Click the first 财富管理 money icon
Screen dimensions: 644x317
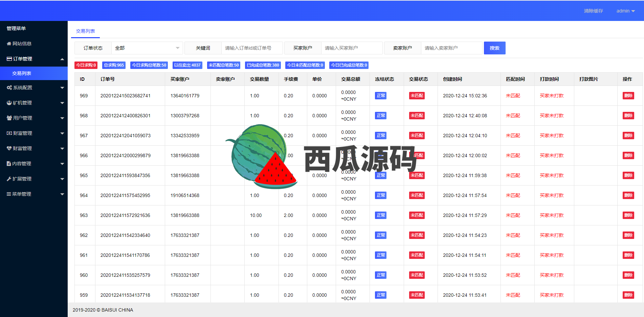click(x=9, y=133)
